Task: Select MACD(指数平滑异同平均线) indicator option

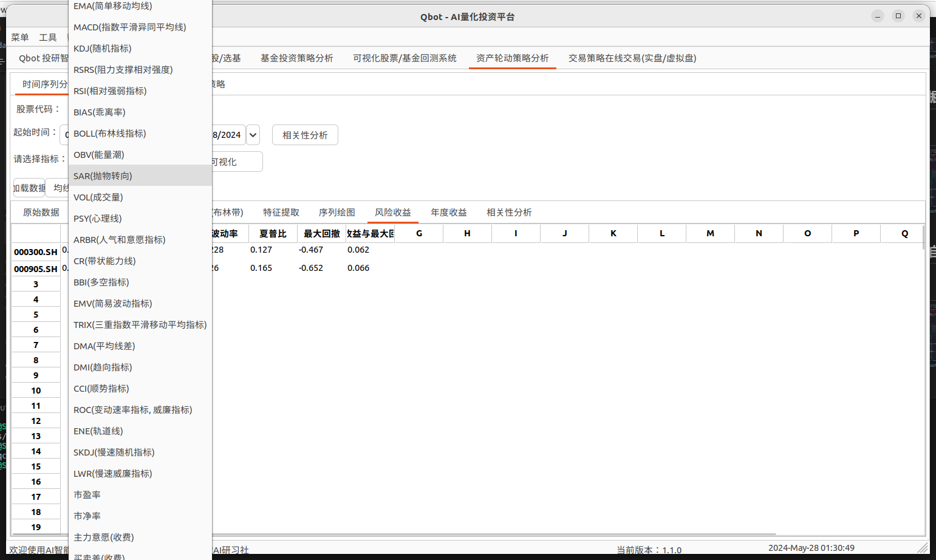Action: coord(129,27)
